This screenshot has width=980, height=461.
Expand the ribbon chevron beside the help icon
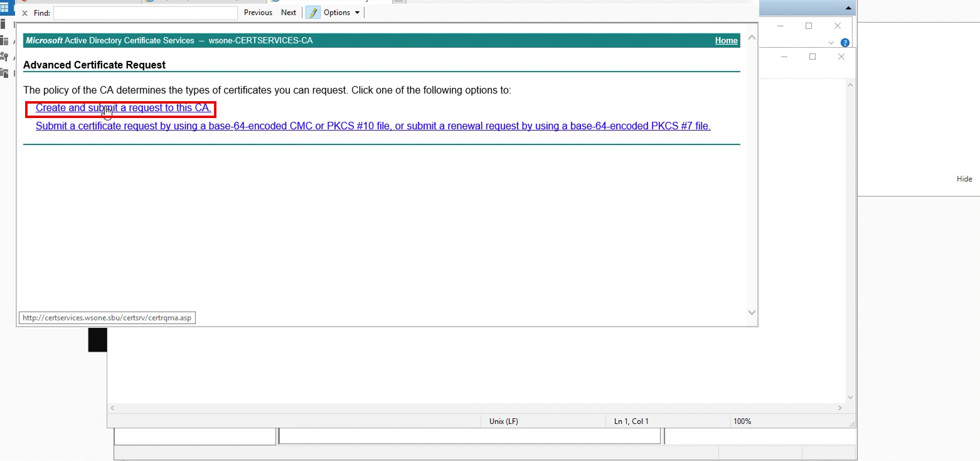831,43
